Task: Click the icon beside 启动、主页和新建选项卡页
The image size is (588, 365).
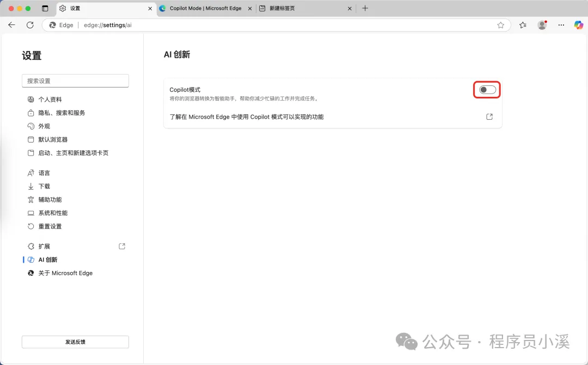Action: tap(30, 153)
